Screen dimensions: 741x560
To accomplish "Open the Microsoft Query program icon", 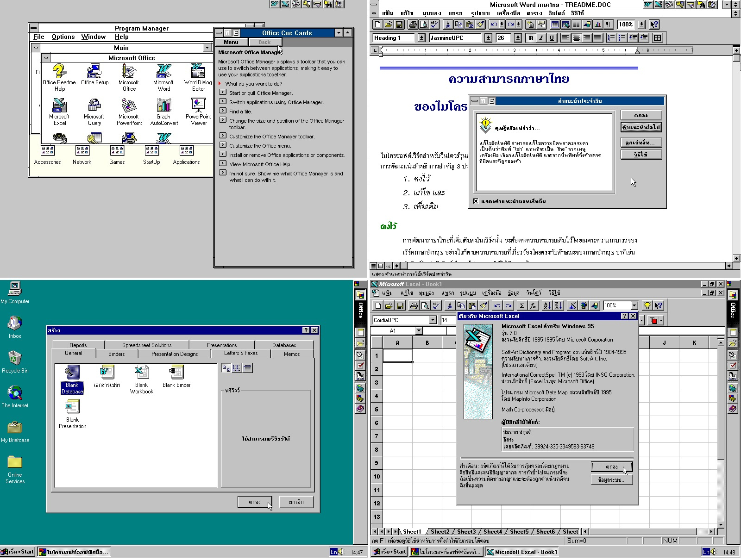I will click(94, 112).
